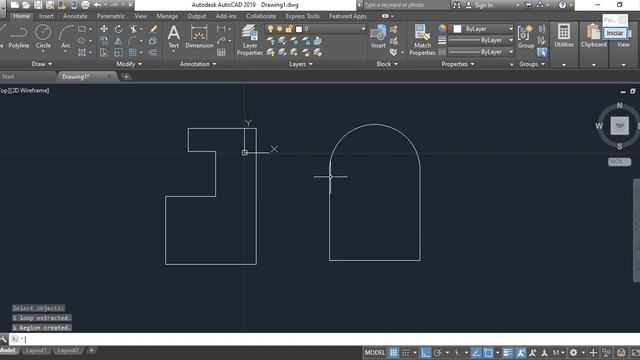
Task: Switch to the View ribbon tab
Action: pyautogui.click(x=140, y=16)
